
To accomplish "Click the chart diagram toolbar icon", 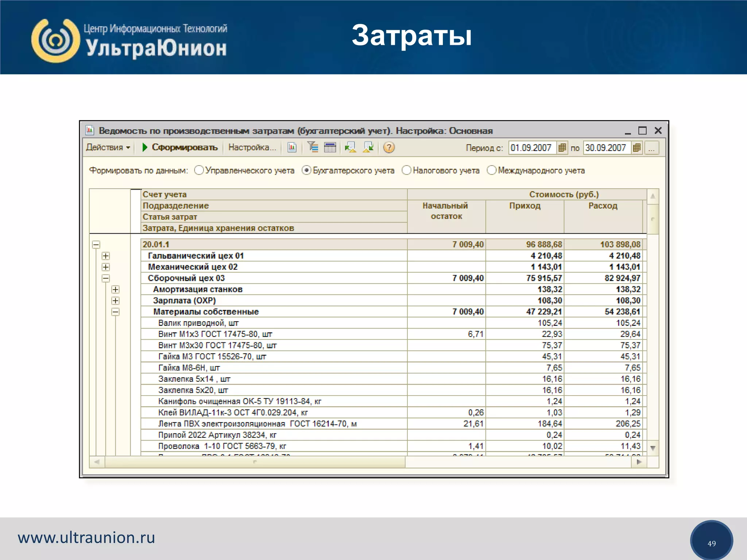I will coord(292,147).
